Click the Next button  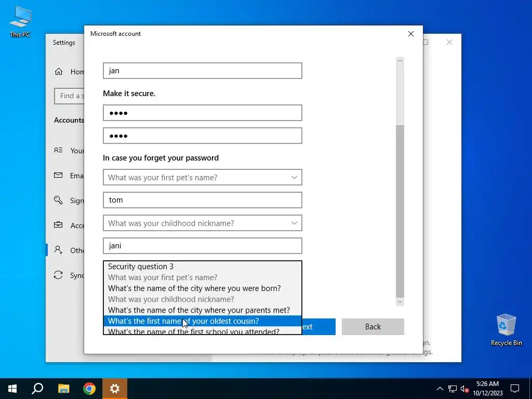pos(318,327)
